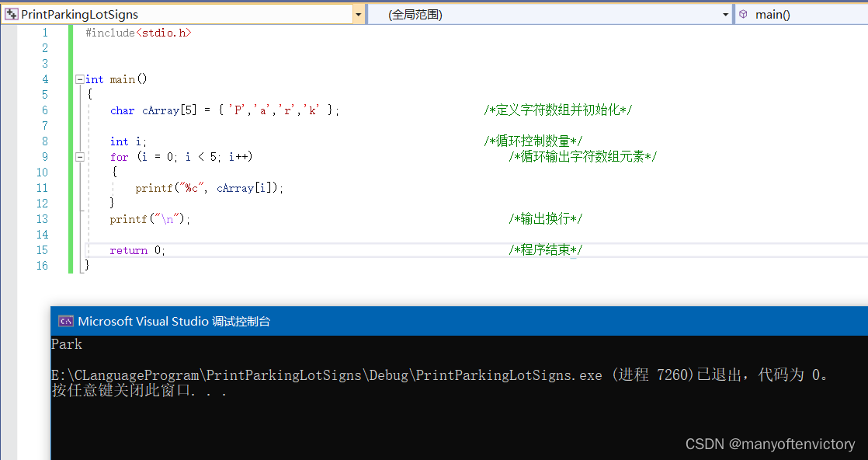Screen dimensions: 868x460
Task: Click line number 9 in the gutter
Action: [x=45, y=157]
